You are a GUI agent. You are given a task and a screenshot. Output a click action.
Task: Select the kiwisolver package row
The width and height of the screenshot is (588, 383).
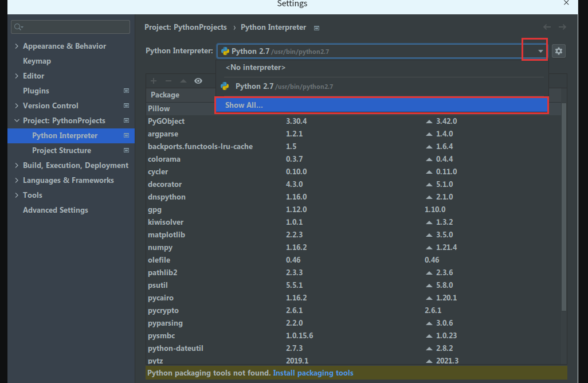click(354, 222)
